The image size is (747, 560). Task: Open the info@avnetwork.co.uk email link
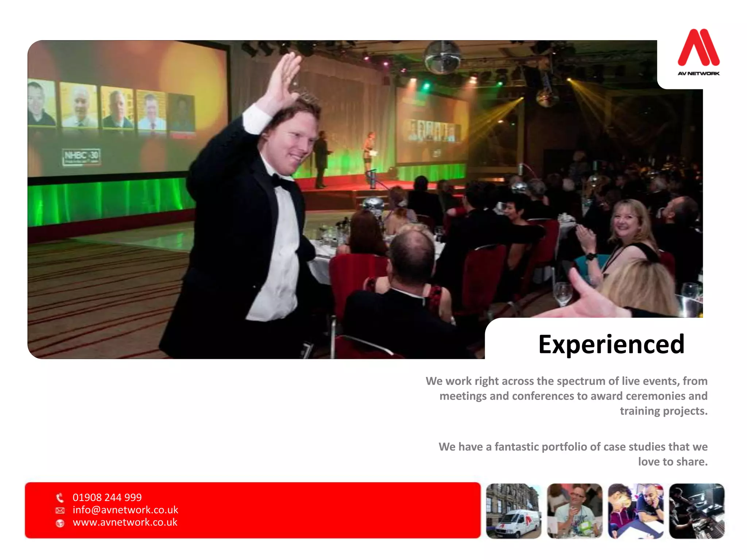coord(125,510)
